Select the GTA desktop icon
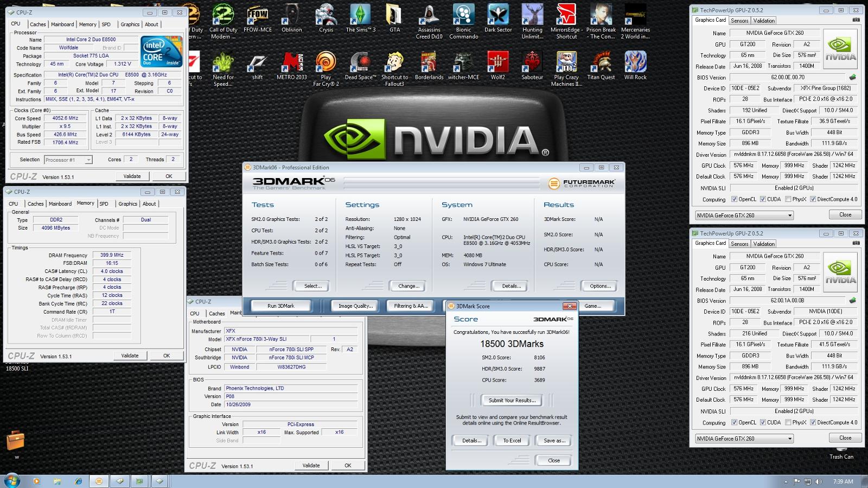The image size is (868, 488). coord(394,18)
